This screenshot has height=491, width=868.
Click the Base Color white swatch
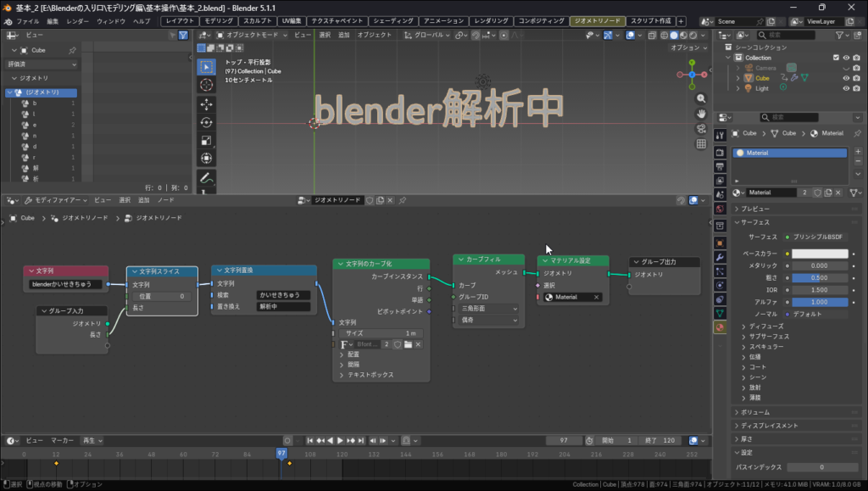tap(820, 254)
